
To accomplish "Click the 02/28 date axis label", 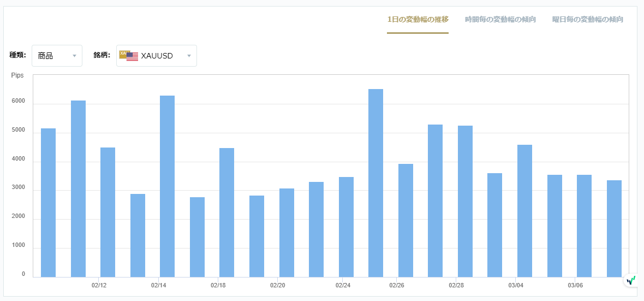I will tap(456, 285).
